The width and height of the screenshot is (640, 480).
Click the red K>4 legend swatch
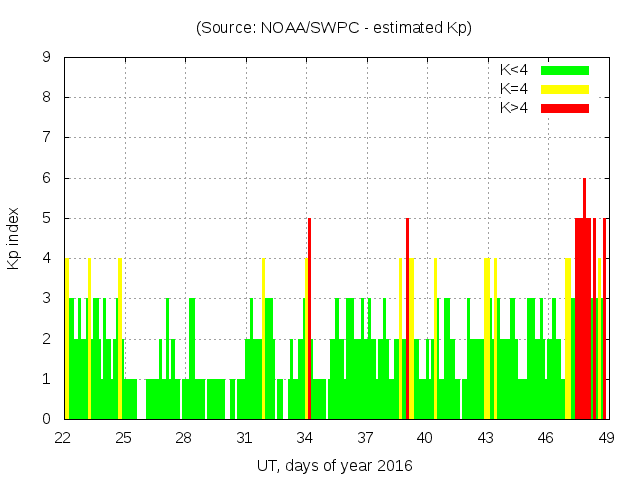[565, 108]
